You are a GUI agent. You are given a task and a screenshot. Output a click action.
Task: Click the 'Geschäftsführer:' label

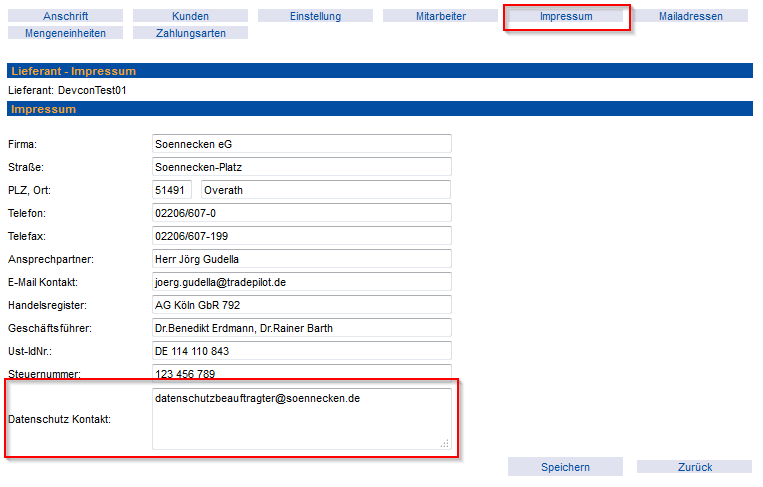(x=50, y=328)
